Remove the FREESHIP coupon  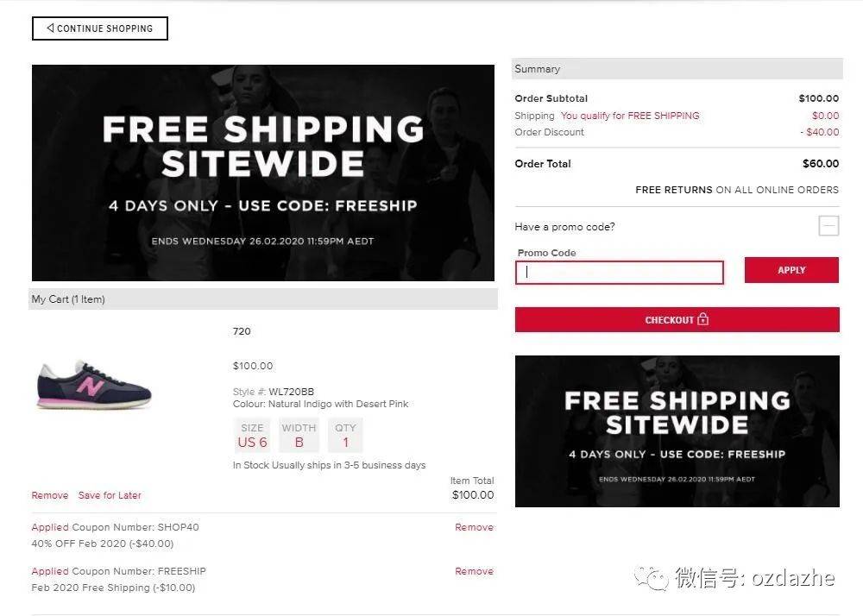tap(474, 571)
